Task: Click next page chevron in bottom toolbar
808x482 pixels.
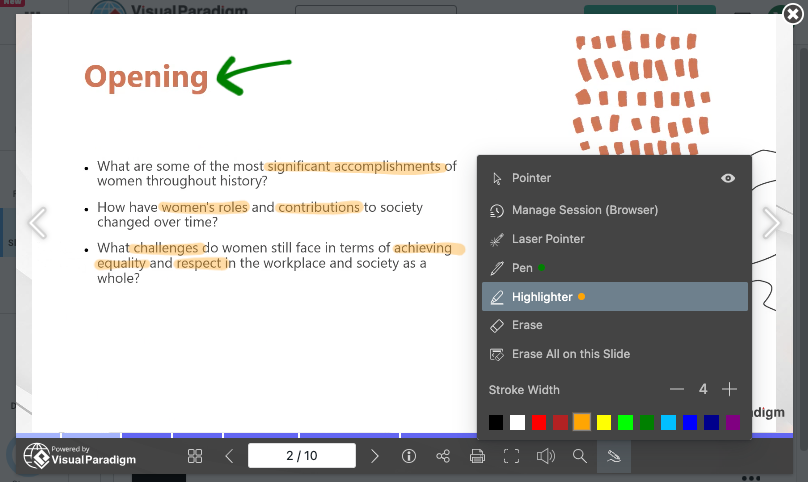Action: tap(375, 456)
